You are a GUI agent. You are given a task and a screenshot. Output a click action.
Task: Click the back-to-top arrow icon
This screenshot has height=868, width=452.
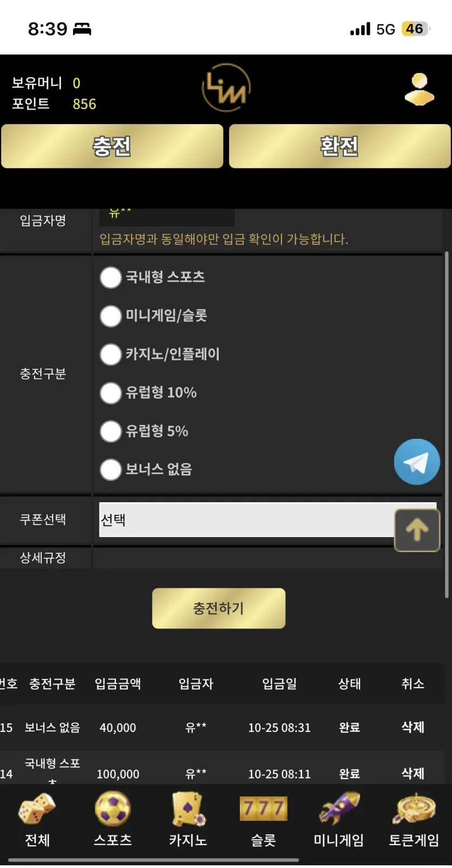tap(417, 530)
